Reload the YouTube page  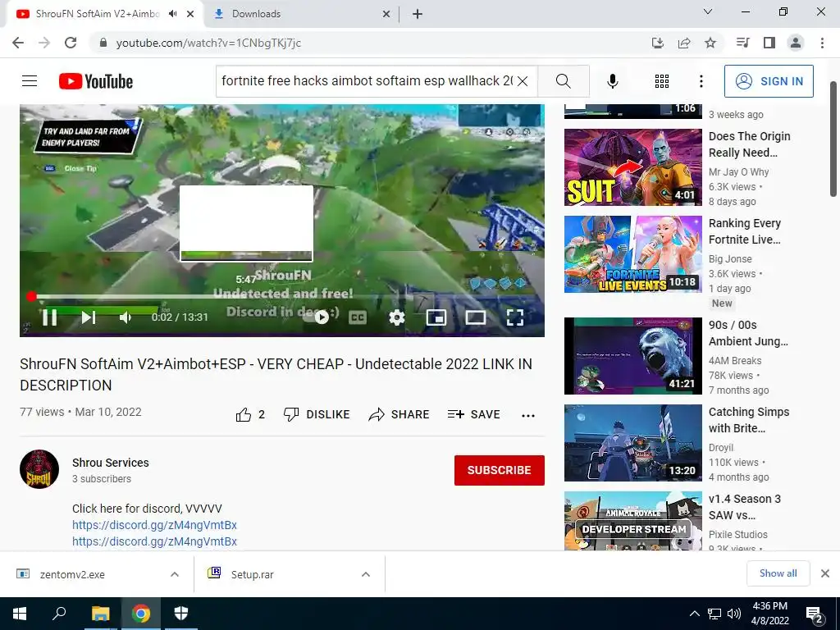point(71,43)
